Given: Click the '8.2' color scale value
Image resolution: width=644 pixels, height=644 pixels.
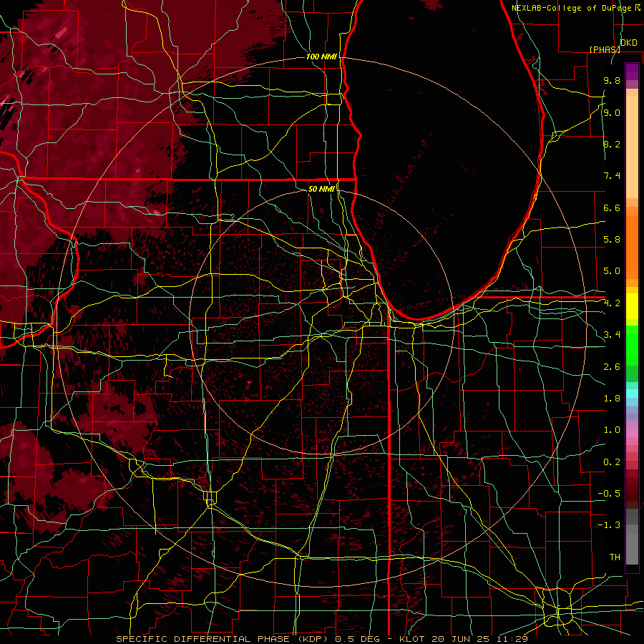Looking at the screenshot, I should pyautogui.click(x=612, y=144).
